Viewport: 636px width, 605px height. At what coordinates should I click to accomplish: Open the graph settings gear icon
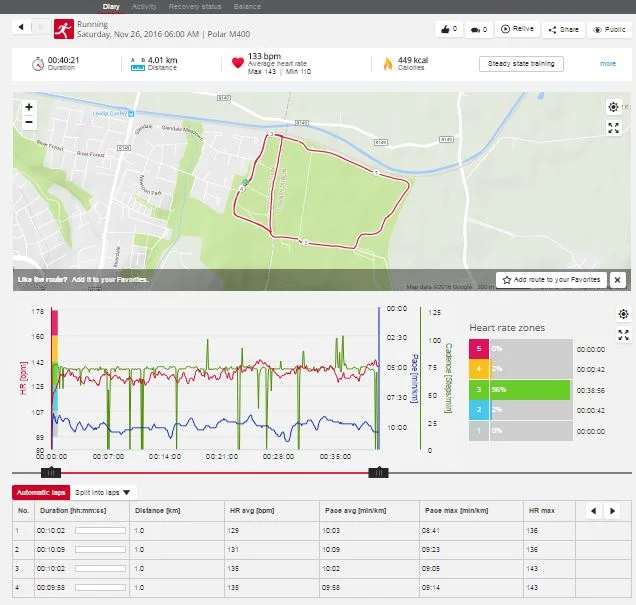click(623, 314)
